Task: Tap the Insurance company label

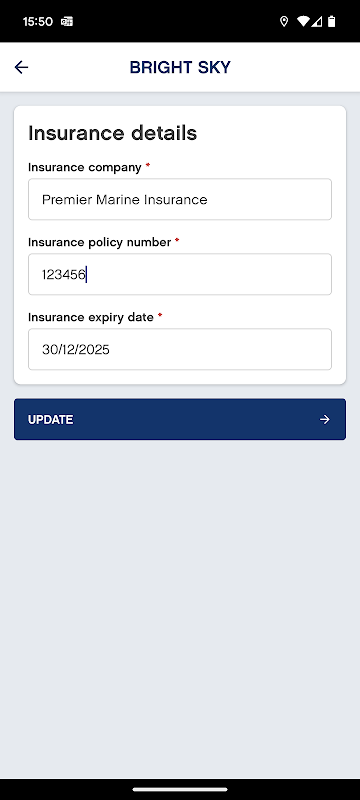Action: [x=85, y=167]
